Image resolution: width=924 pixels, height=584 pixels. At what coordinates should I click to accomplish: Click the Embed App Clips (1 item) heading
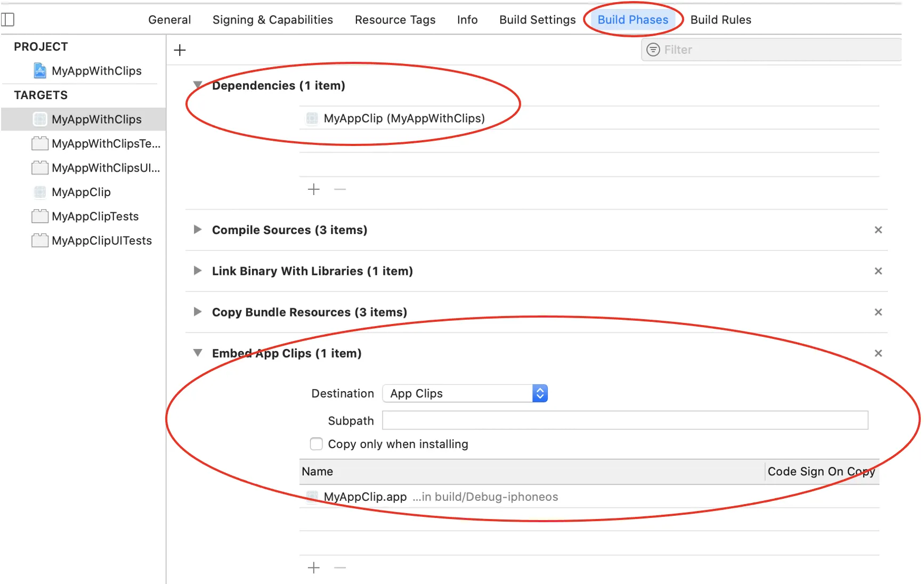tap(287, 353)
